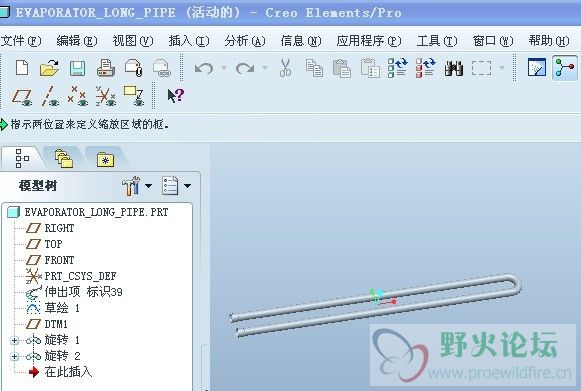The width and height of the screenshot is (581, 391).
Task: Click the undo arrow icon
Action: click(204, 68)
